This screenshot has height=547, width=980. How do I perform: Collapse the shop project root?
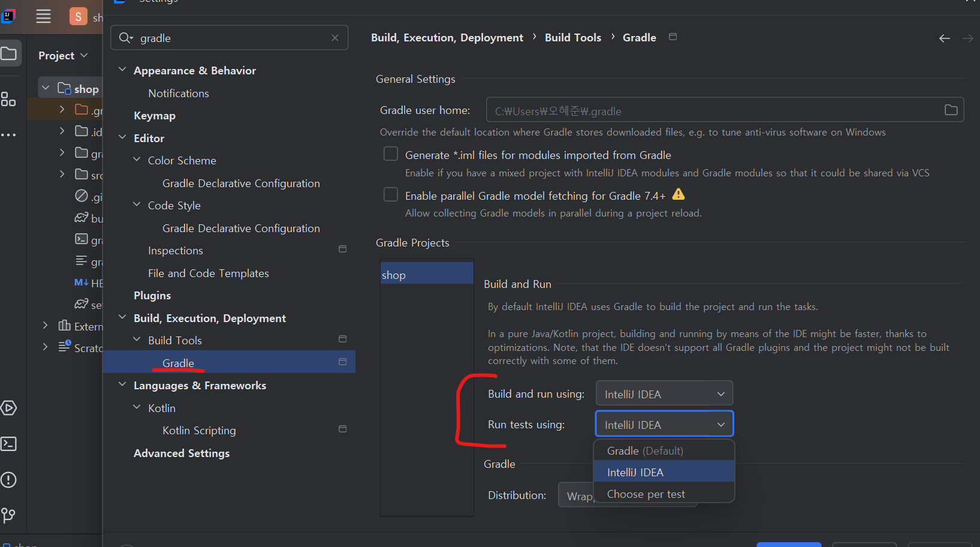(x=46, y=88)
